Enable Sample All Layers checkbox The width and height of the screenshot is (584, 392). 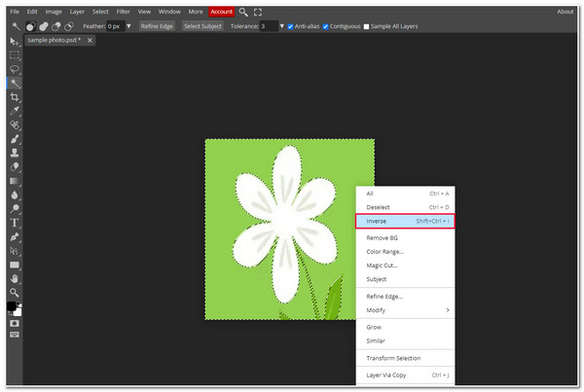click(366, 26)
